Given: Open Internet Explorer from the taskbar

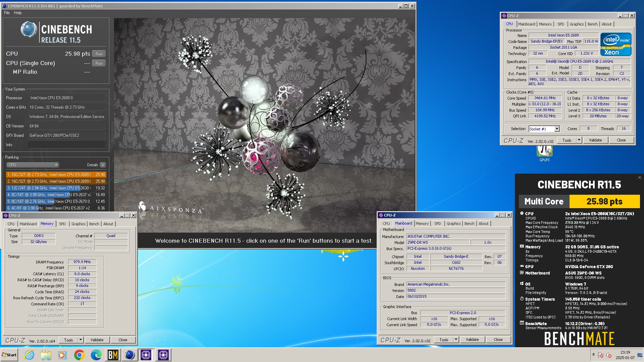Looking at the screenshot, I should click(30, 355).
